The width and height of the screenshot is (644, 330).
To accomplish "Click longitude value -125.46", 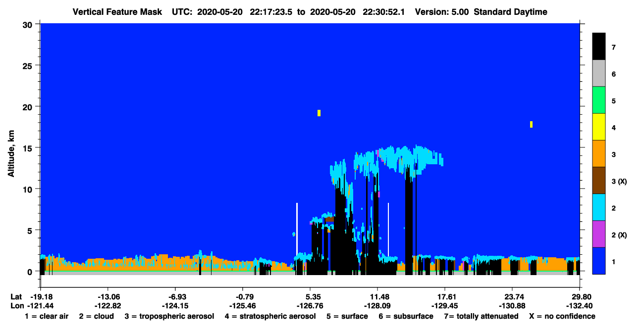I will [242, 305].
